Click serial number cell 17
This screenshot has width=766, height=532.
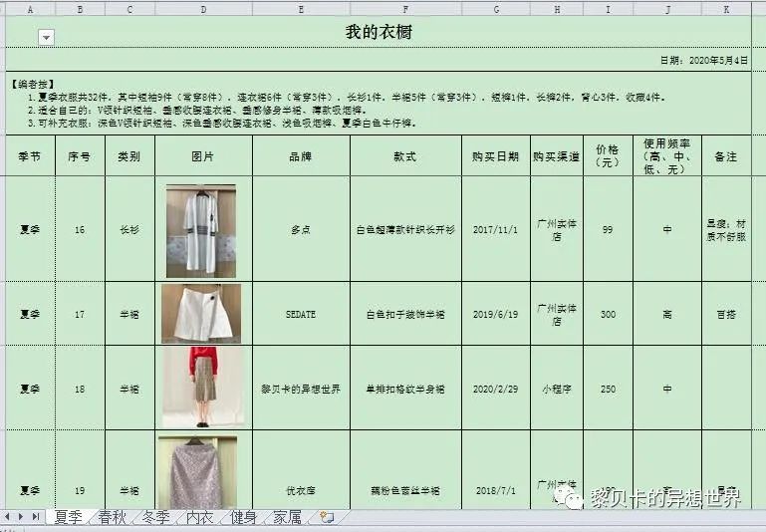pos(80,314)
